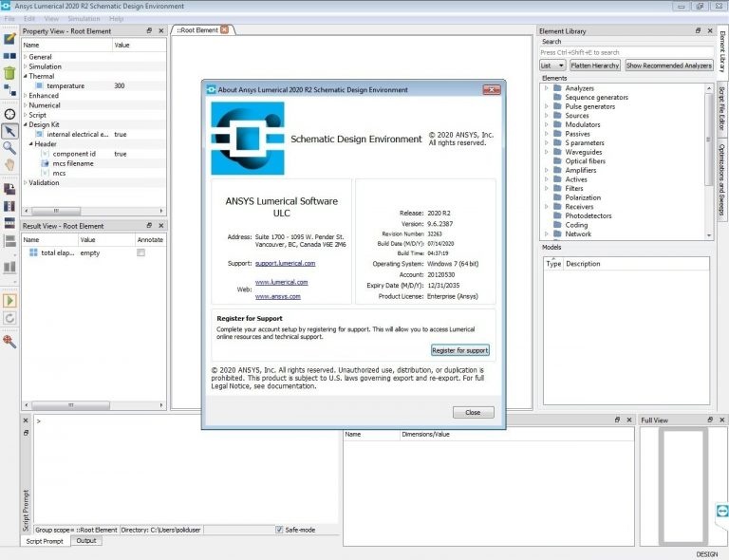Expand the Numerical property group

(25, 105)
